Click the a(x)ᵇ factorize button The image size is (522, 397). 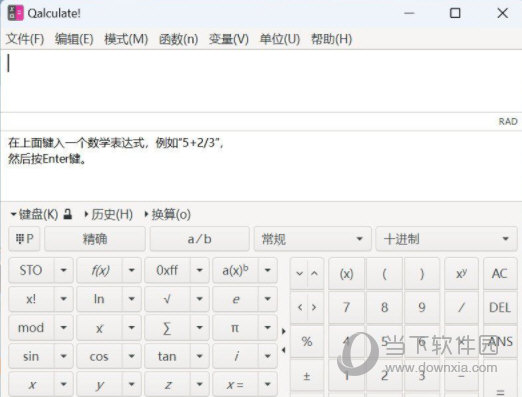point(235,270)
